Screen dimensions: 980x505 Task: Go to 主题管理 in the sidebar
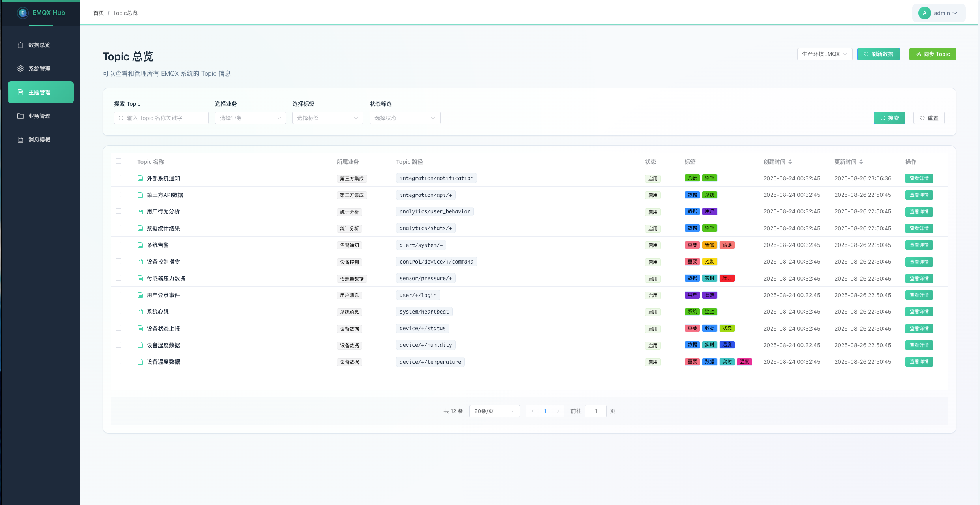[41, 92]
